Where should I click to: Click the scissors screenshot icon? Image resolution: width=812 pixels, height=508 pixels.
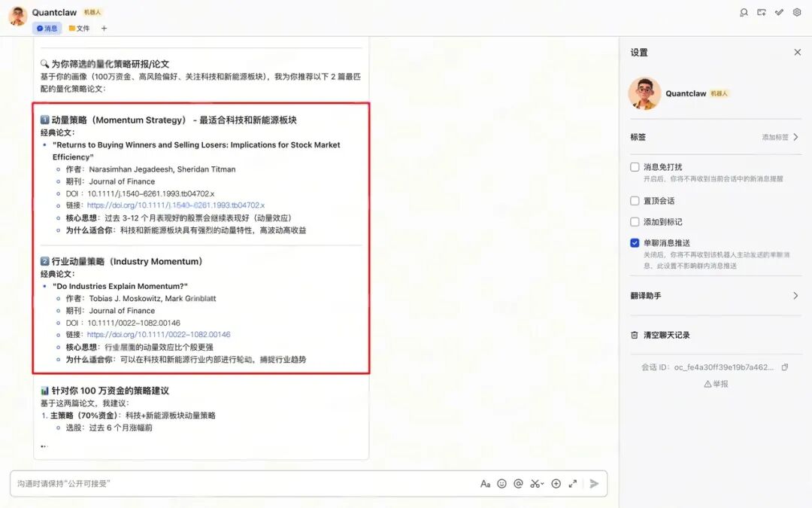[x=537, y=484]
